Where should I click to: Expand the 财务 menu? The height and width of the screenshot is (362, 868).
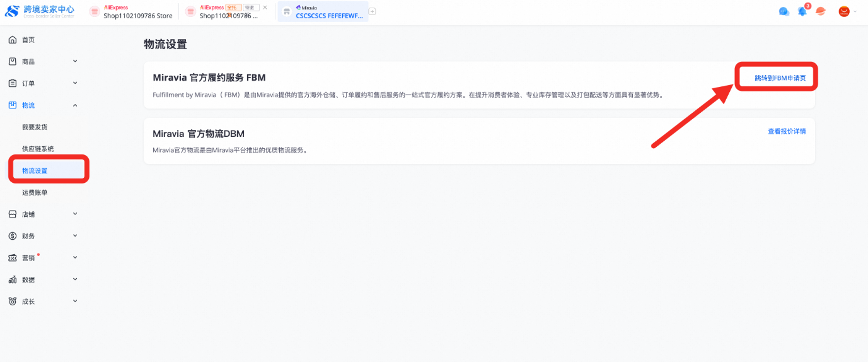[x=75, y=236]
